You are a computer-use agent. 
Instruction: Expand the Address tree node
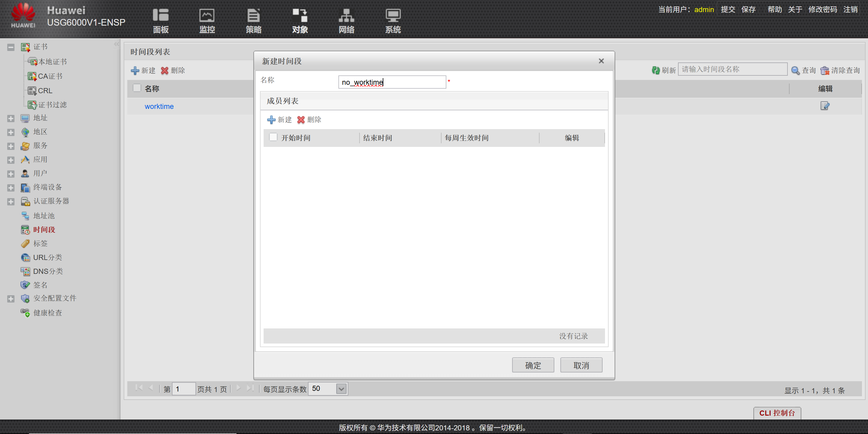point(11,118)
